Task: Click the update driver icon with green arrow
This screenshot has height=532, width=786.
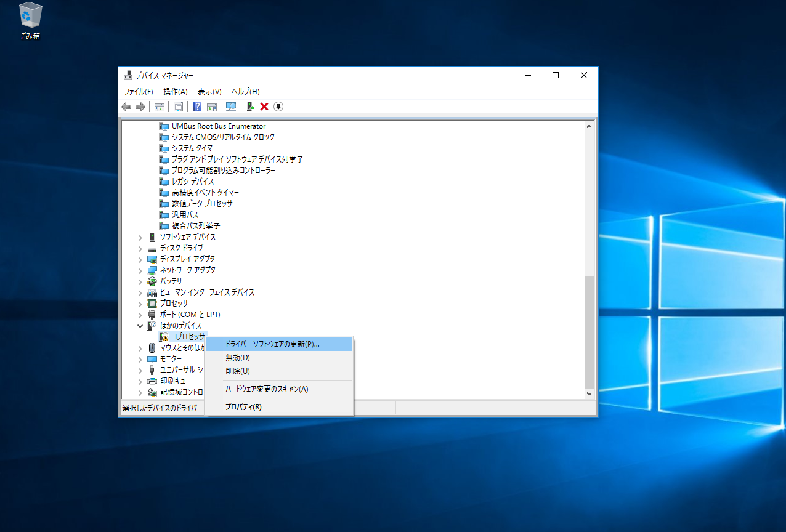Action: pos(250,107)
